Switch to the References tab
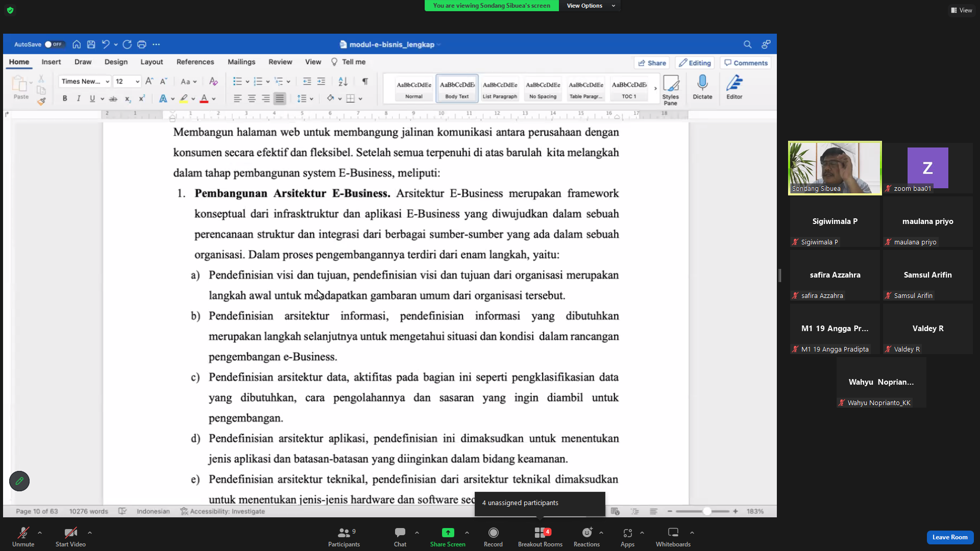This screenshot has width=980, height=551. (x=195, y=62)
